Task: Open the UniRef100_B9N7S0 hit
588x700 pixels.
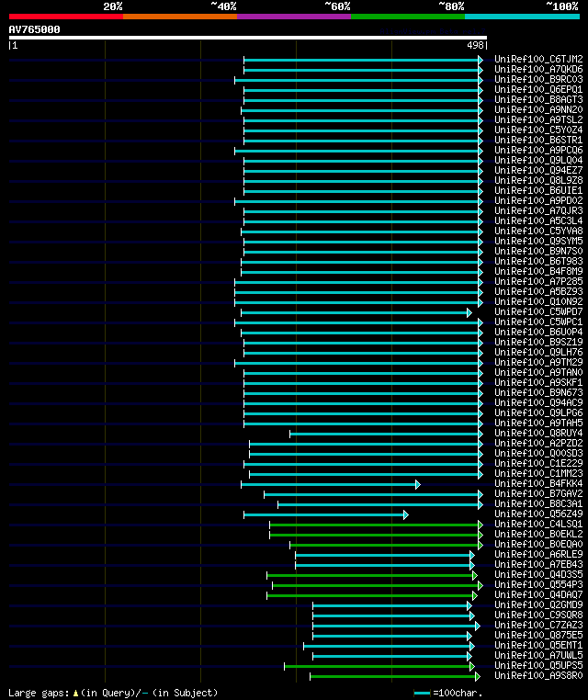Action: pos(538,251)
